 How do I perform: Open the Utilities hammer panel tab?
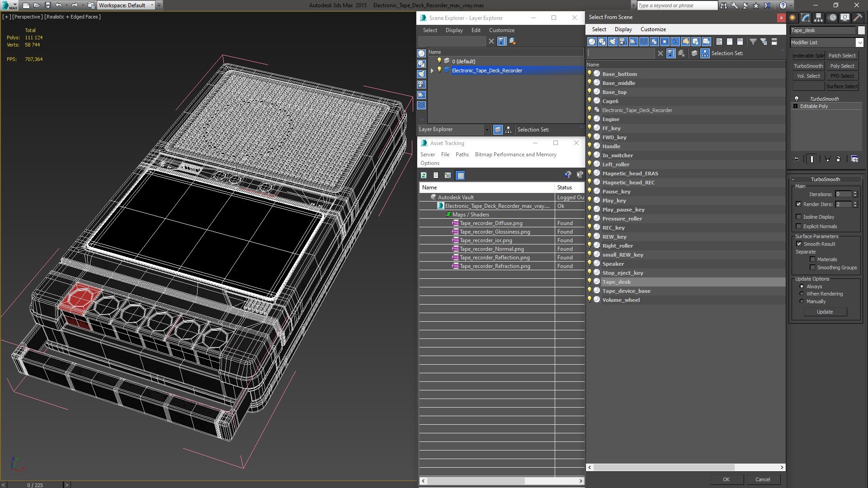(858, 18)
